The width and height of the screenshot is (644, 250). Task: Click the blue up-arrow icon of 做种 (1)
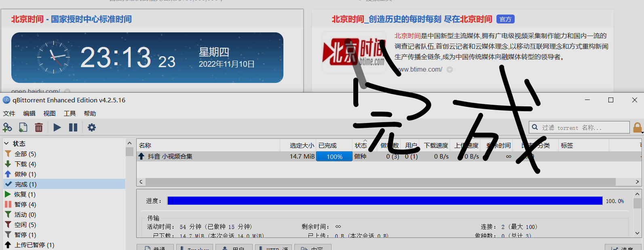click(8, 174)
